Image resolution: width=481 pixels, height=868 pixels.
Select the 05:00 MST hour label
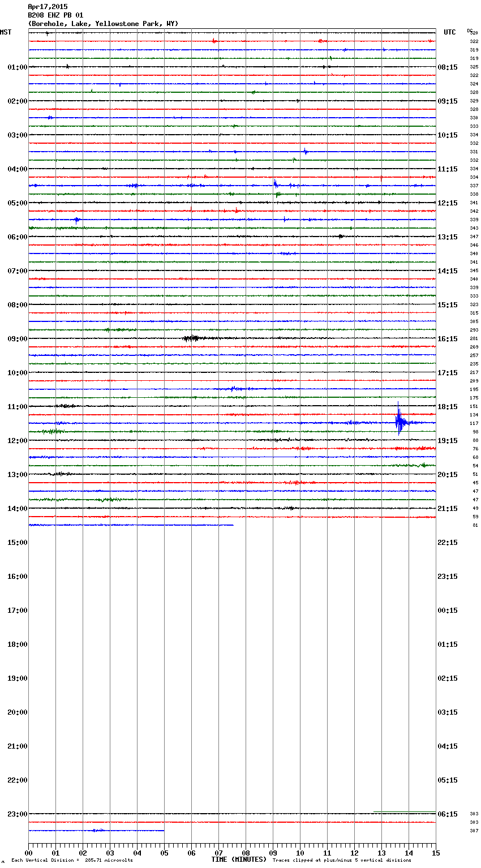[x=18, y=203]
